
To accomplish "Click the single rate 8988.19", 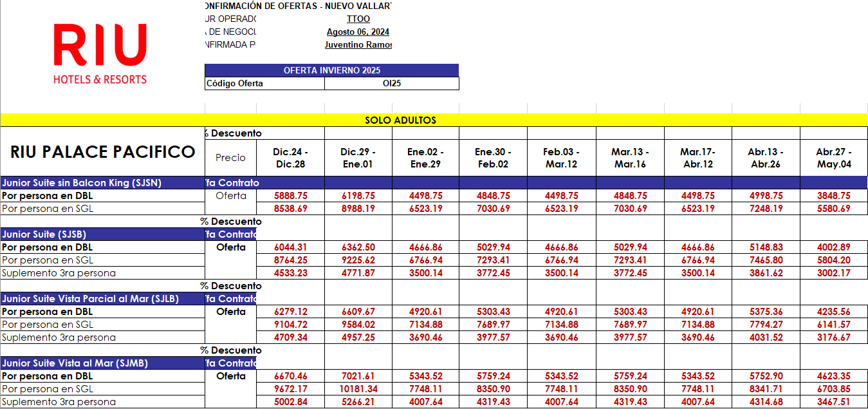I will pyautogui.click(x=358, y=209).
